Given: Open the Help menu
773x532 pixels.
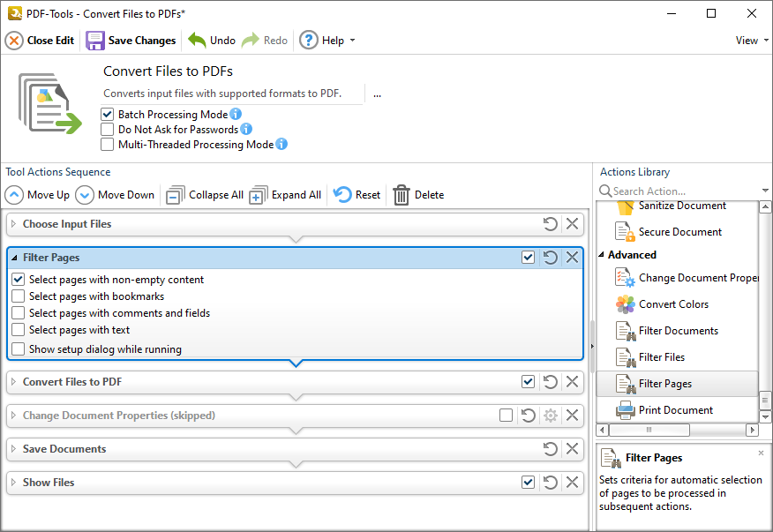Looking at the screenshot, I should click(326, 40).
